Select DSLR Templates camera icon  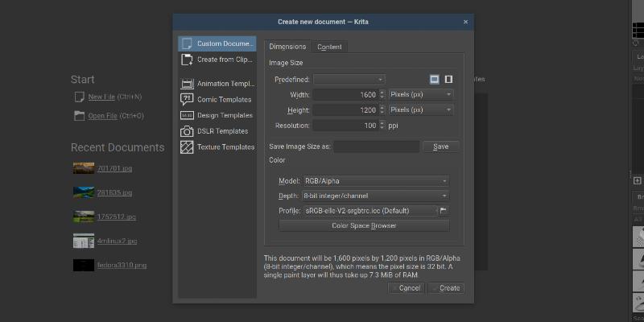pos(187,130)
